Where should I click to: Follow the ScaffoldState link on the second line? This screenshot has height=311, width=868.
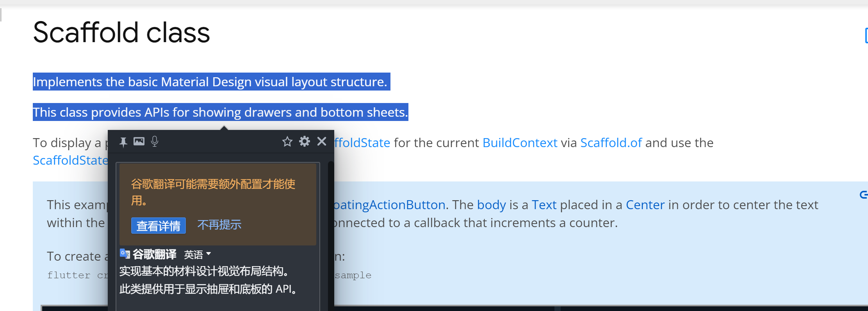pyautogui.click(x=70, y=160)
